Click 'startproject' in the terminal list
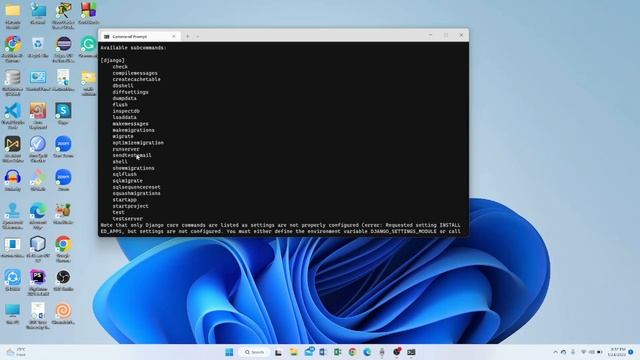The height and width of the screenshot is (360, 640). [x=130, y=206]
